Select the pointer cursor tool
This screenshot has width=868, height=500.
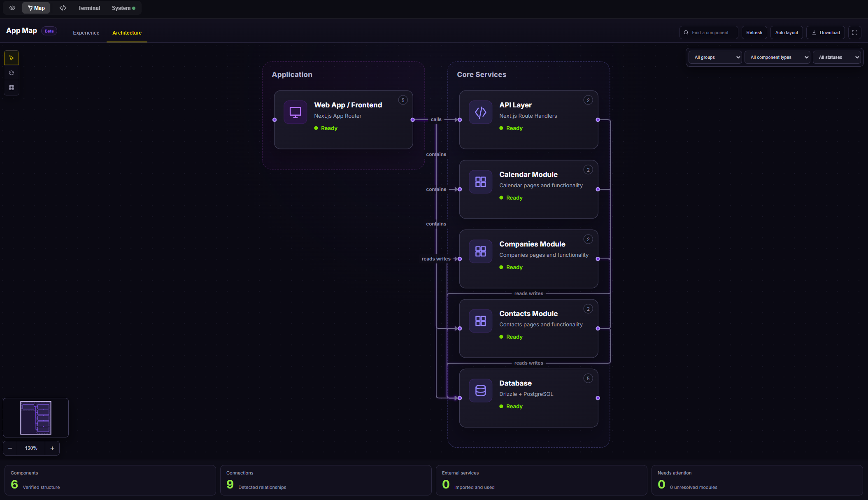[12, 58]
